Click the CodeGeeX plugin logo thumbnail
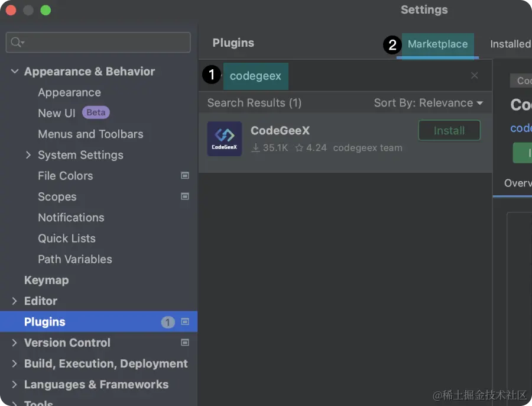Viewport: 532px width, 406px height. 225,138
